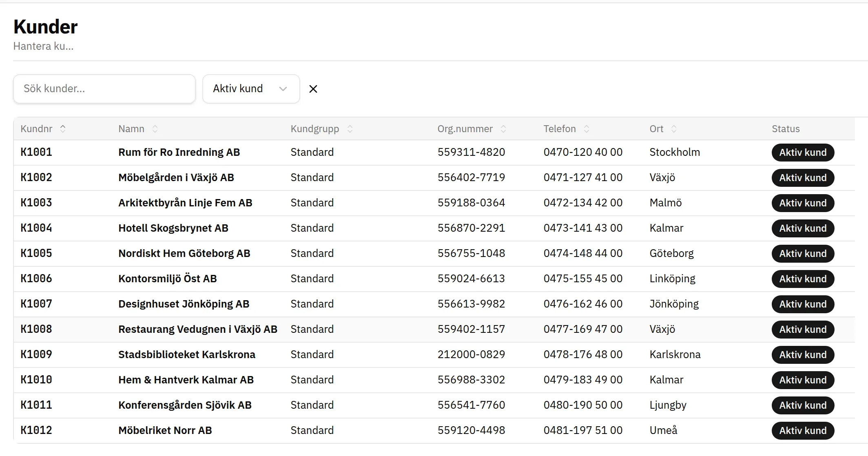Screen dimensions: 868x456
Task: Select Hotell Skogsbrynet AB
Action: click(173, 228)
